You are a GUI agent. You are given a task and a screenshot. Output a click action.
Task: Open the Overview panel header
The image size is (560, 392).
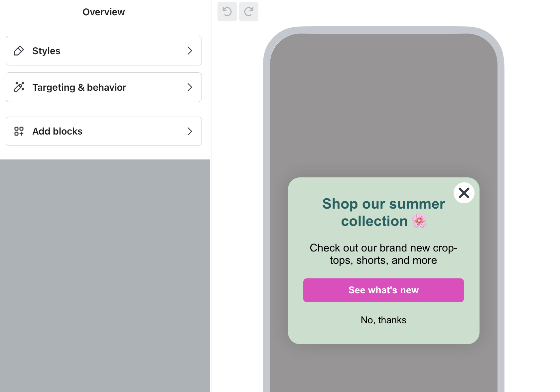tap(103, 12)
